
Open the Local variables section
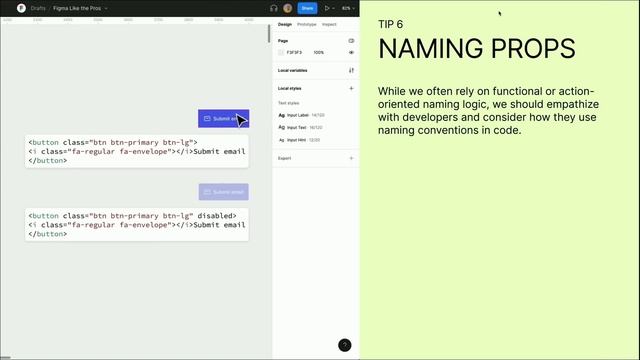click(292, 71)
